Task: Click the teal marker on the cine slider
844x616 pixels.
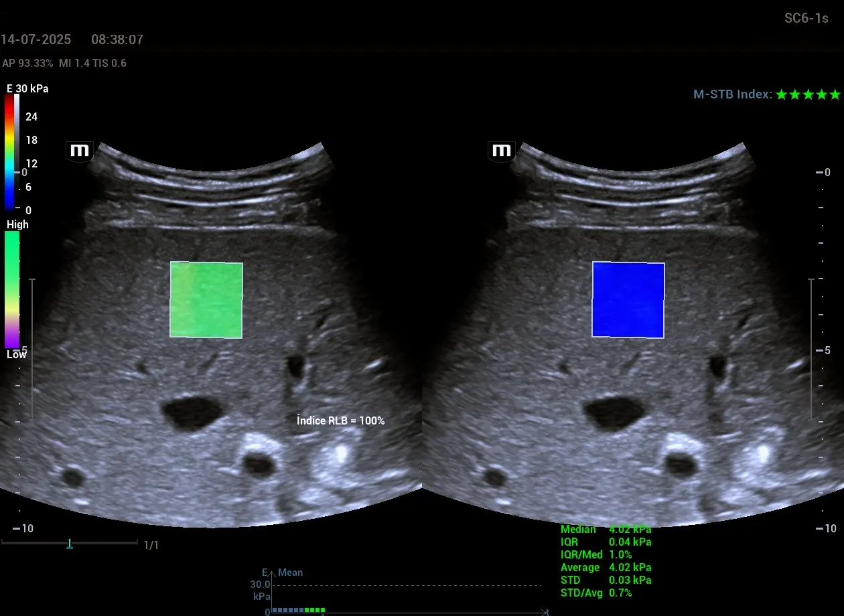Action: (x=69, y=544)
